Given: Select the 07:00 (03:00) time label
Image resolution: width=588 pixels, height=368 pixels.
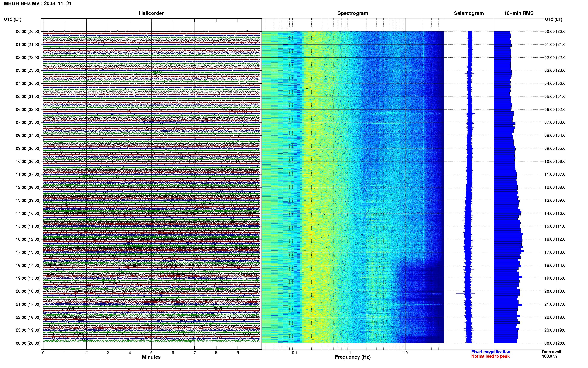Looking at the screenshot, I should point(28,122).
